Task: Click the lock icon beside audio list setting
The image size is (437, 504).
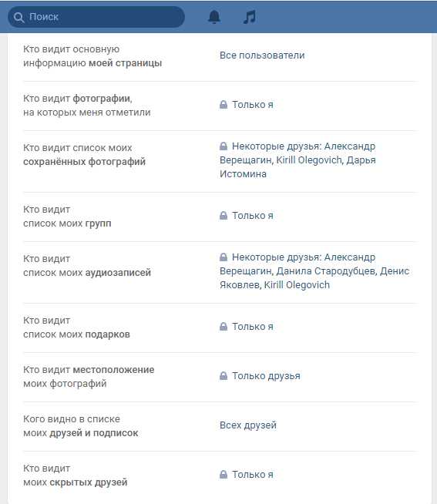Action: pos(224,257)
